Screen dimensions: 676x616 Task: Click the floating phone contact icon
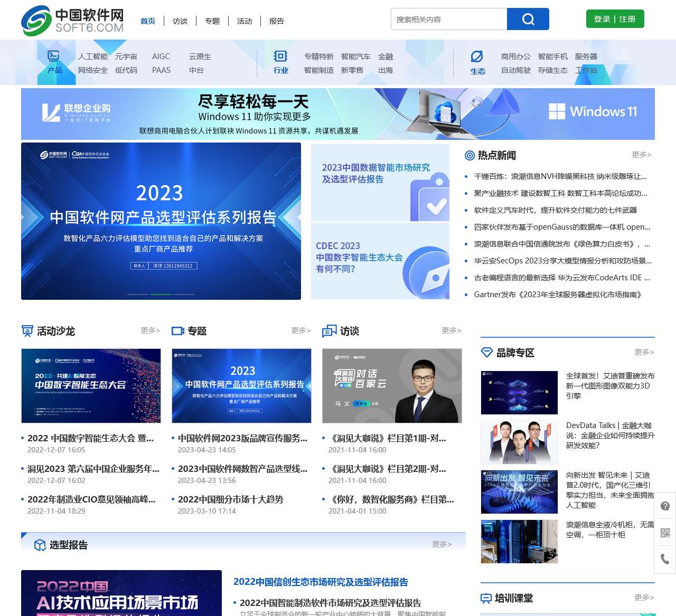[665, 559]
